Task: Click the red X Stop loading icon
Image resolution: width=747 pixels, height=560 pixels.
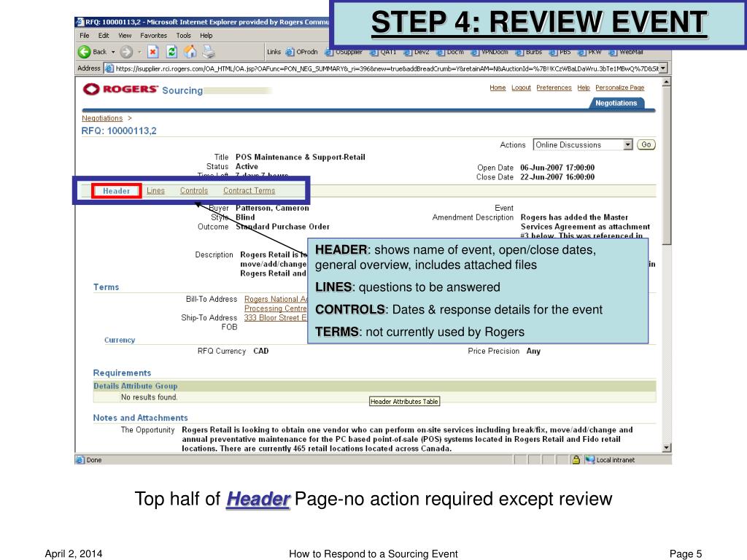Action: 152,52
